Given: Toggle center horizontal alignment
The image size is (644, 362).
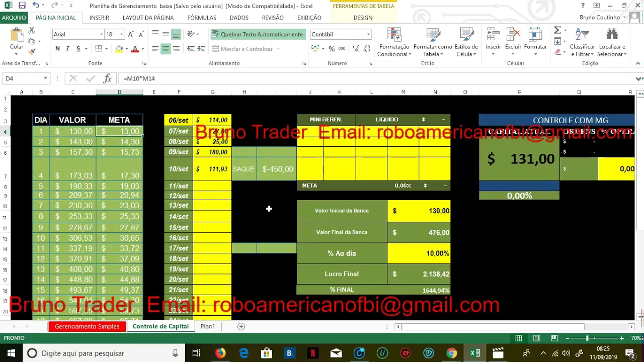Looking at the screenshot, I should [166, 49].
